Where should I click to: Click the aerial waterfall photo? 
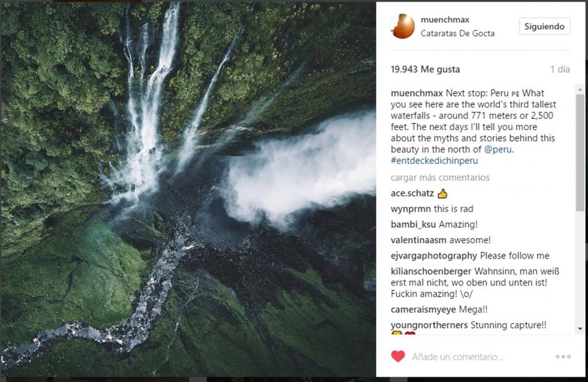click(x=188, y=188)
